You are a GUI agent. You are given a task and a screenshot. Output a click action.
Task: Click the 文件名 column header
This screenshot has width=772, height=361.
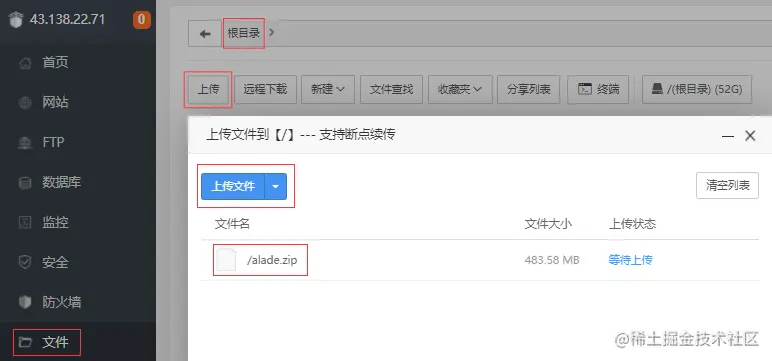click(x=232, y=224)
